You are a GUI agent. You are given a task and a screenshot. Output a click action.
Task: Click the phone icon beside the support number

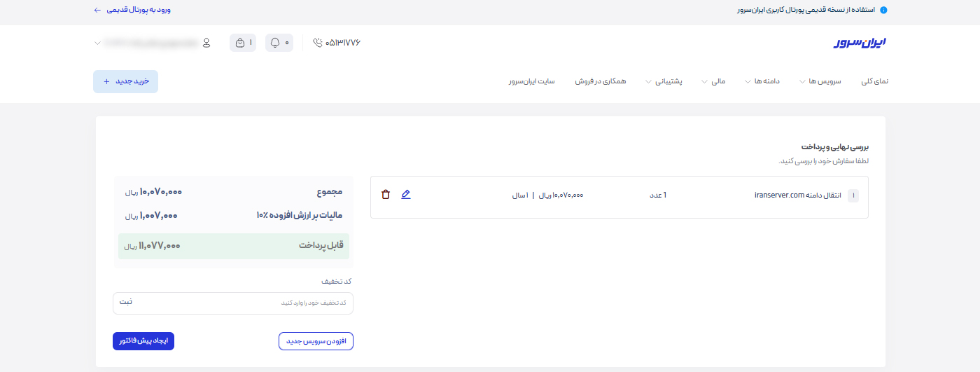[318, 43]
